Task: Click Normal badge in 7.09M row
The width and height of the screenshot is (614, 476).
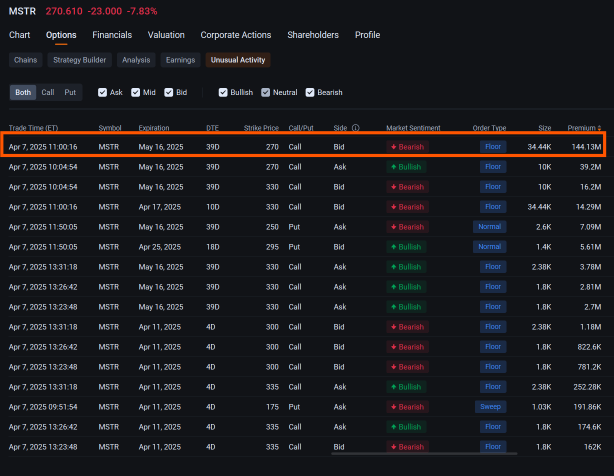Action: pos(489,227)
